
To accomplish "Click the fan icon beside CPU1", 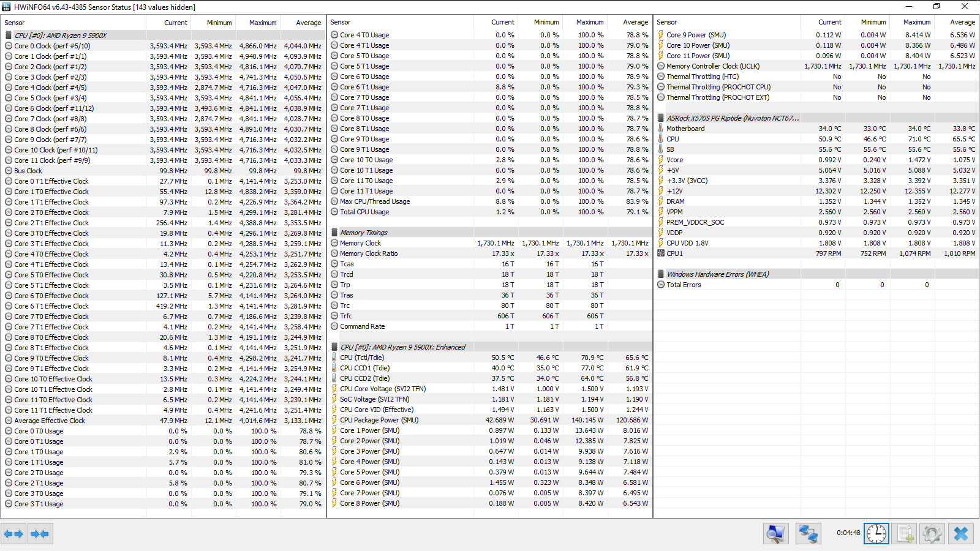I will [x=661, y=253].
